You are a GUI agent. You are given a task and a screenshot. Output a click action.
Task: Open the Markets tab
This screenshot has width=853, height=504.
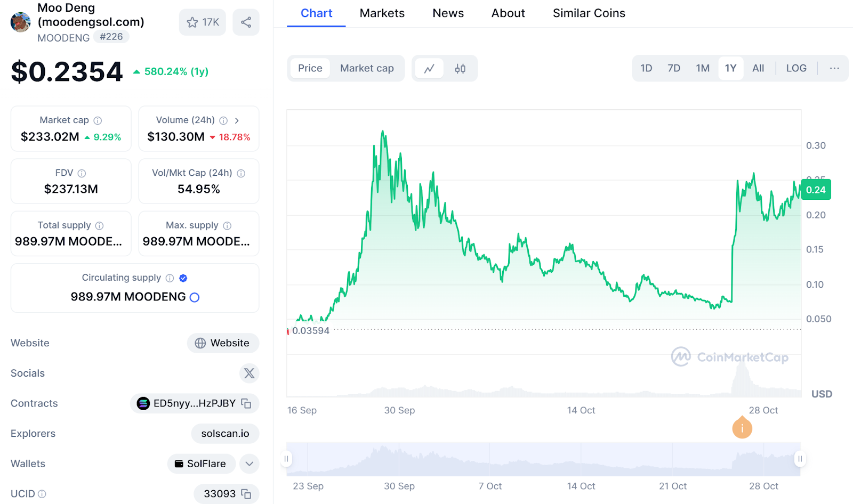coord(382,13)
